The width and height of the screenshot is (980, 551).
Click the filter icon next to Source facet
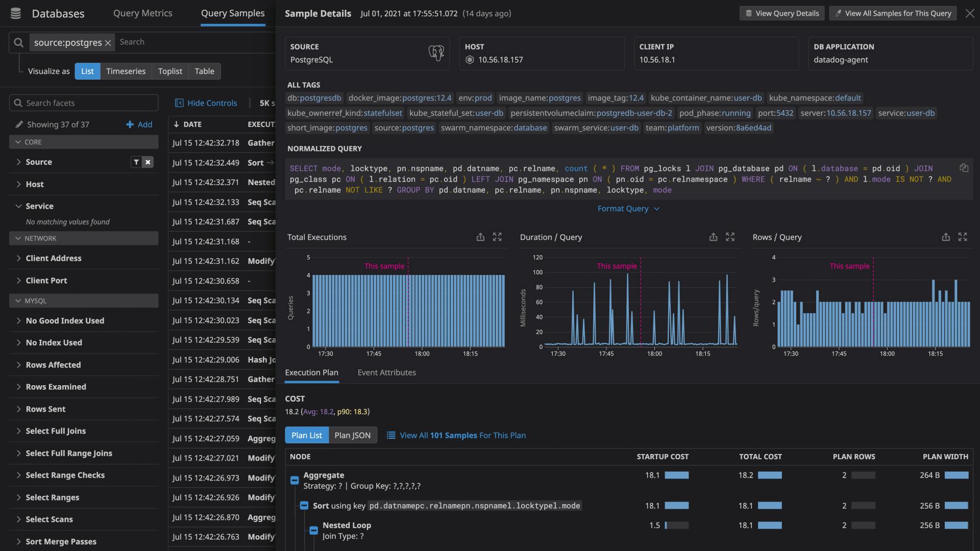[136, 162]
